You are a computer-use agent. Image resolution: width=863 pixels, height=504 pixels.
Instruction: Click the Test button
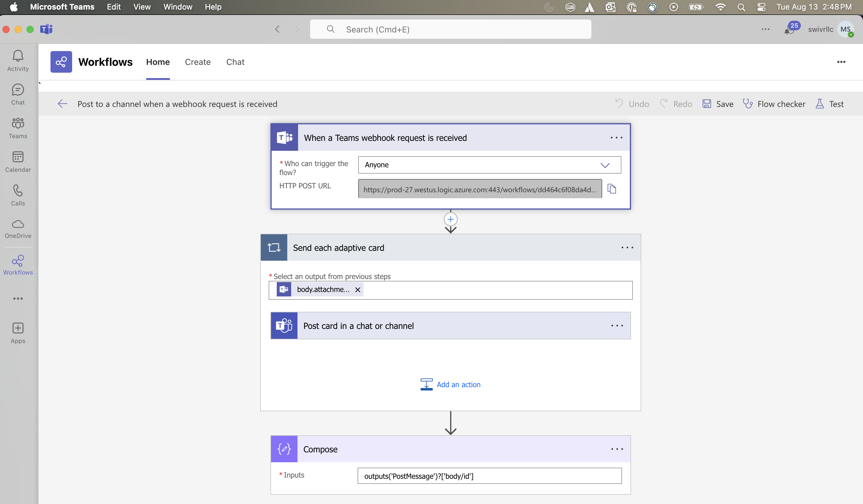[829, 104]
